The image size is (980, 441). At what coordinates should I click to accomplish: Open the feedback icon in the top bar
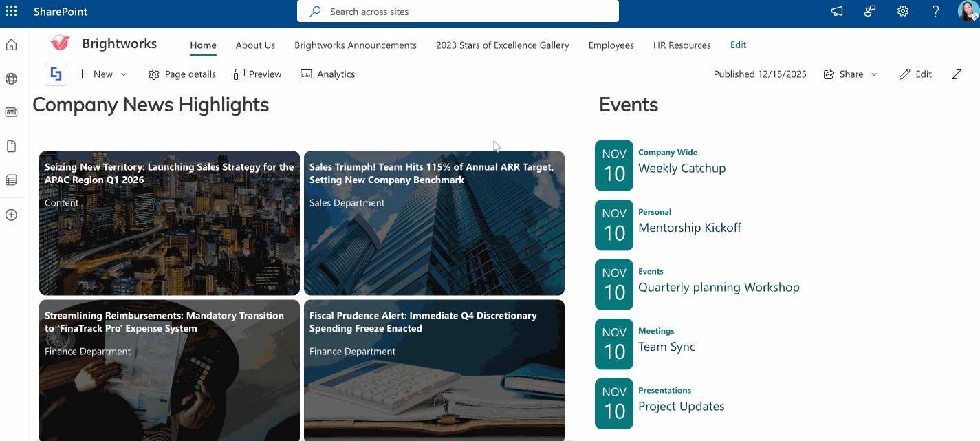[x=869, y=11]
